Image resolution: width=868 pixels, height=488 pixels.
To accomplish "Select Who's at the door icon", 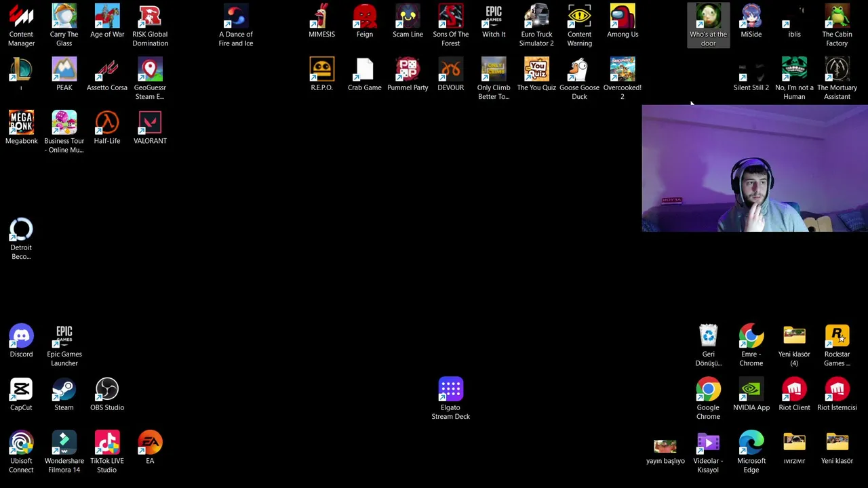I will [708, 25].
